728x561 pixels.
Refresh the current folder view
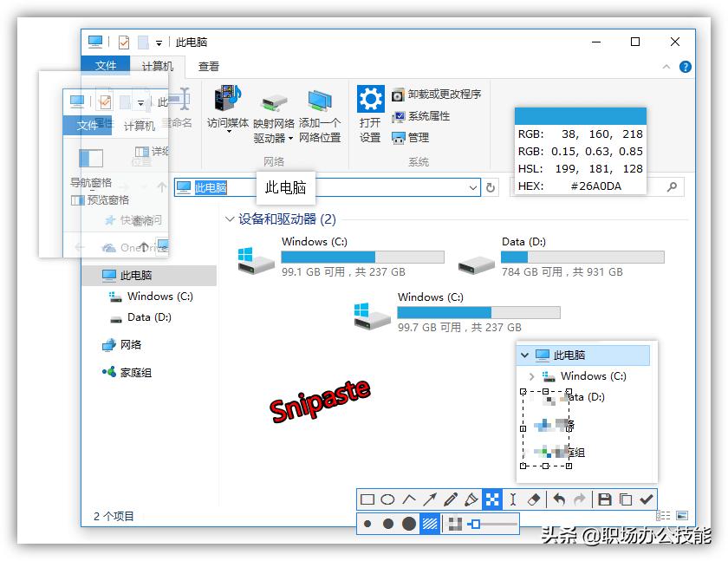click(x=491, y=187)
